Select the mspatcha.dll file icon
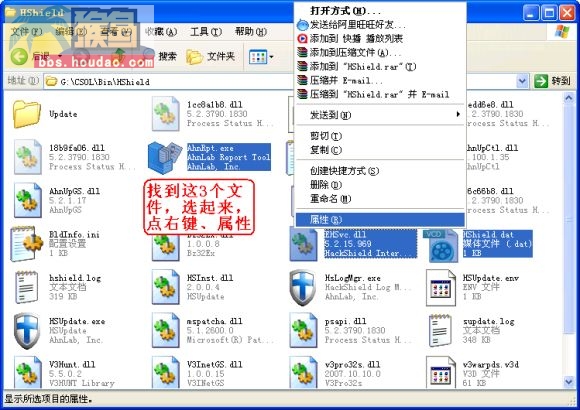Screen dimensions: 580x410 (x=165, y=330)
